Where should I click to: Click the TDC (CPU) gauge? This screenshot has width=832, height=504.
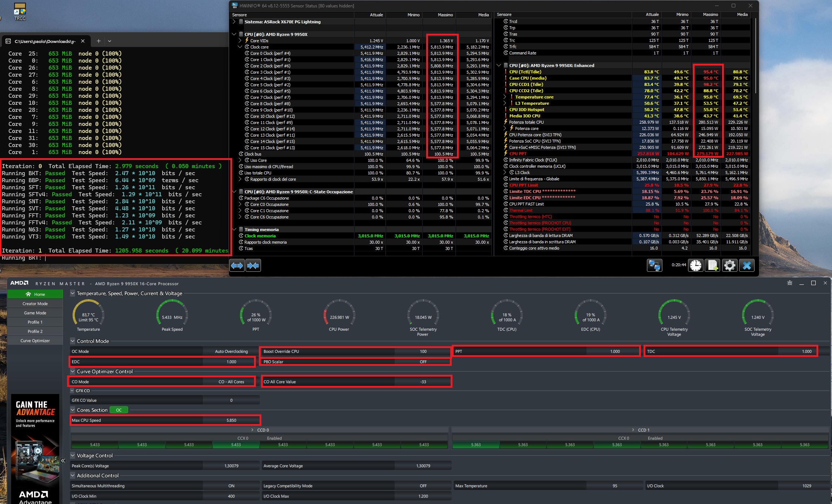pyautogui.click(x=507, y=315)
